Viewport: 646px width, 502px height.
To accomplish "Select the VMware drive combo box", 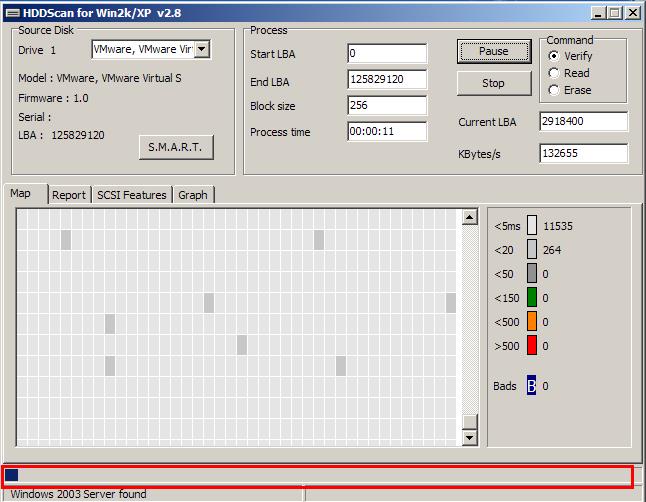I will click(151, 49).
